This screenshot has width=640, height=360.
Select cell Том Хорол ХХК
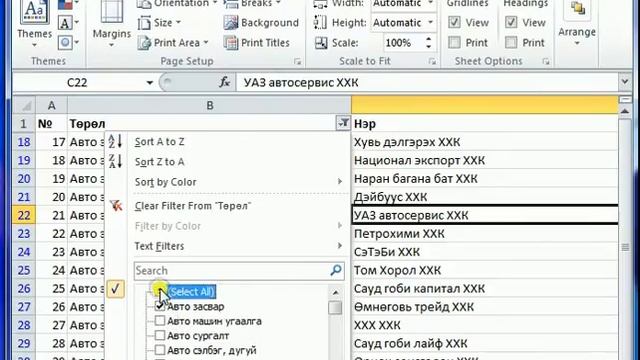tap(485, 270)
